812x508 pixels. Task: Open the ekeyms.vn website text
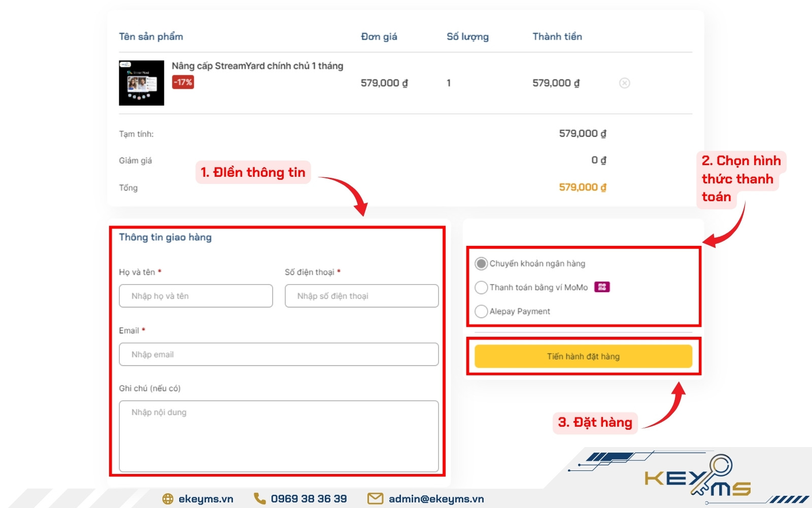coord(206,499)
